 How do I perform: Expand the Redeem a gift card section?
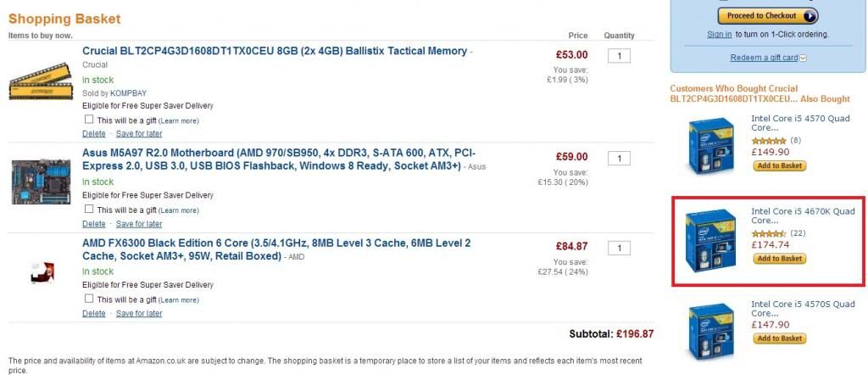[767, 58]
